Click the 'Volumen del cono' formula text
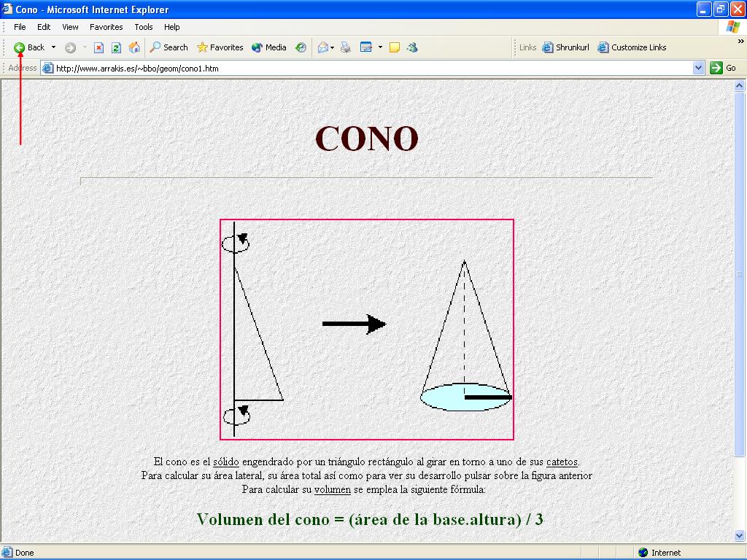The width and height of the screenshot is (747, 560). [370, 519]
